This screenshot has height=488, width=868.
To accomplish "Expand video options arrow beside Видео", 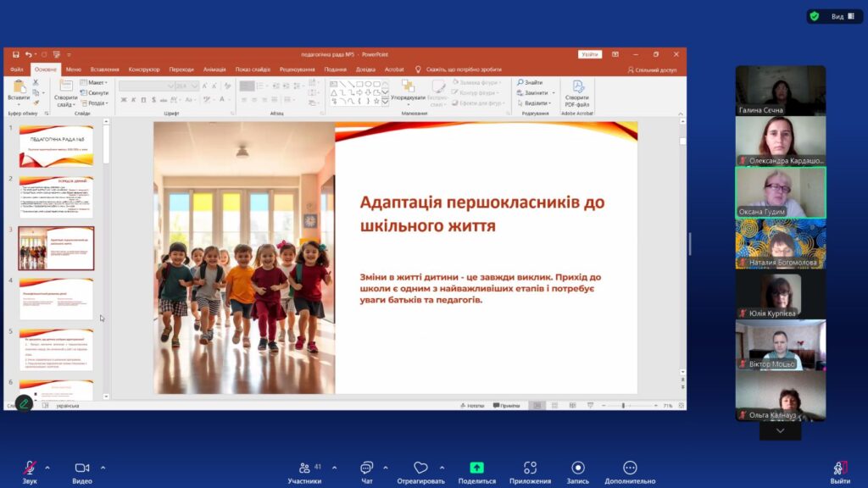I will [103, 468].
